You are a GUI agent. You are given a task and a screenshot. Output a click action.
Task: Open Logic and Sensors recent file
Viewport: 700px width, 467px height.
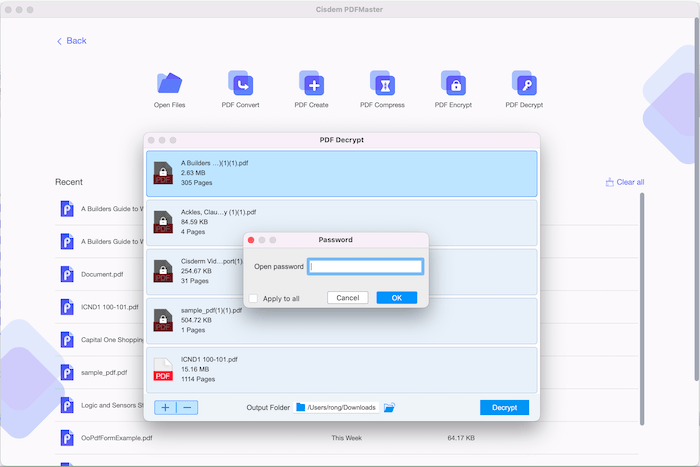point(112,405)
